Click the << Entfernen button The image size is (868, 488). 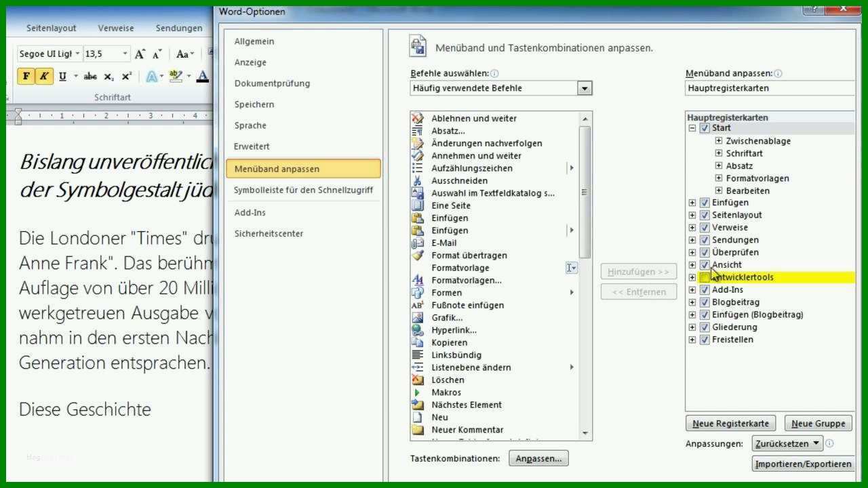[x=638, y=292]
